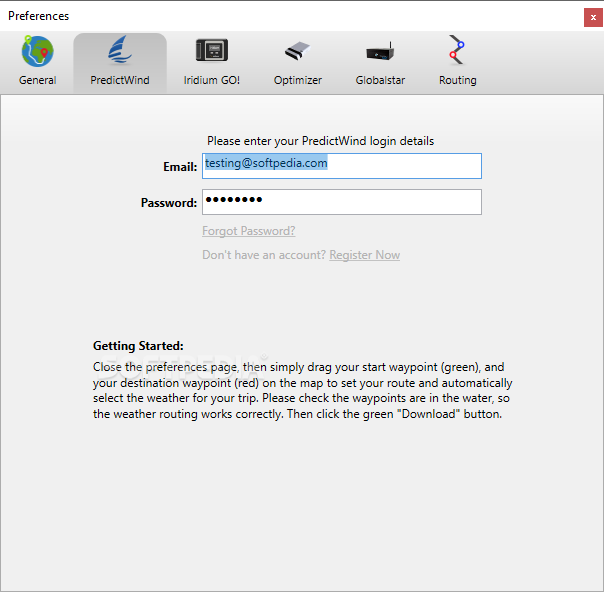Click the 'Don't have an account?' text
The height and width of the screenshot is (592, 604).
pyautogui.click(x=264, y=255)
